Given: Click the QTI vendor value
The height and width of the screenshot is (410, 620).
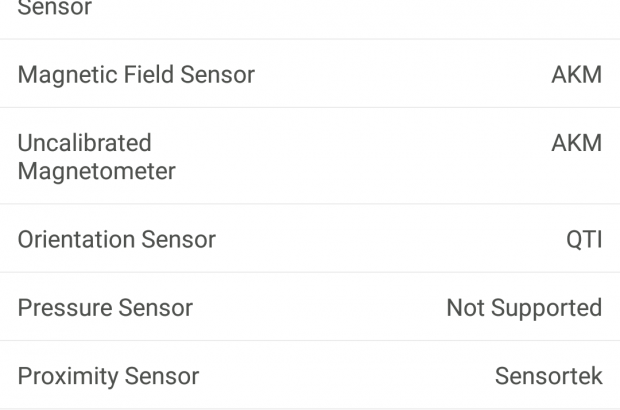Looking at the screenshot, I should 584,240.
